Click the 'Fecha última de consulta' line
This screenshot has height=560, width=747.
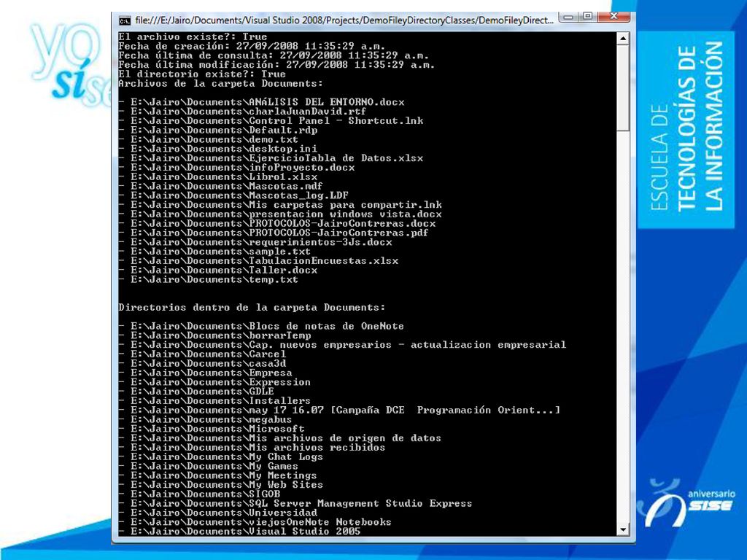pos(274,55)
